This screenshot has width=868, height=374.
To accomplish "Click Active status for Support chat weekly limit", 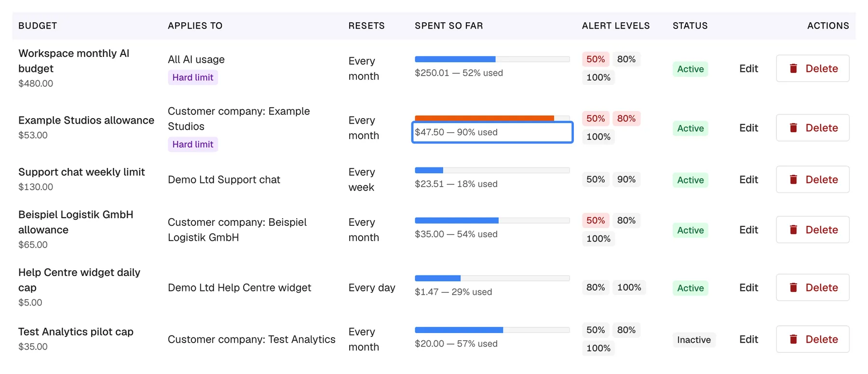I will pos(691,180).
